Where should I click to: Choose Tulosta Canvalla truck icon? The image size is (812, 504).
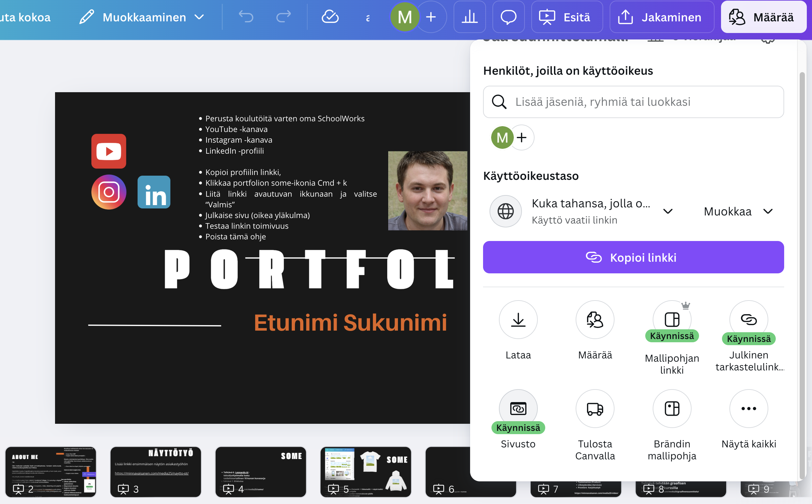(594, 409)
